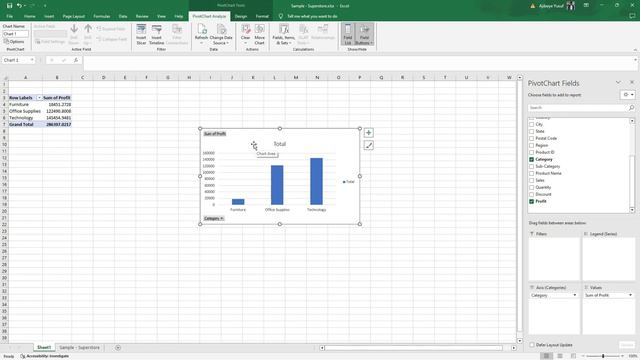The width and height of the screenshot is (640, 360).
Task: Click the Chart Name input box
Action: click(x=16, y=34)
